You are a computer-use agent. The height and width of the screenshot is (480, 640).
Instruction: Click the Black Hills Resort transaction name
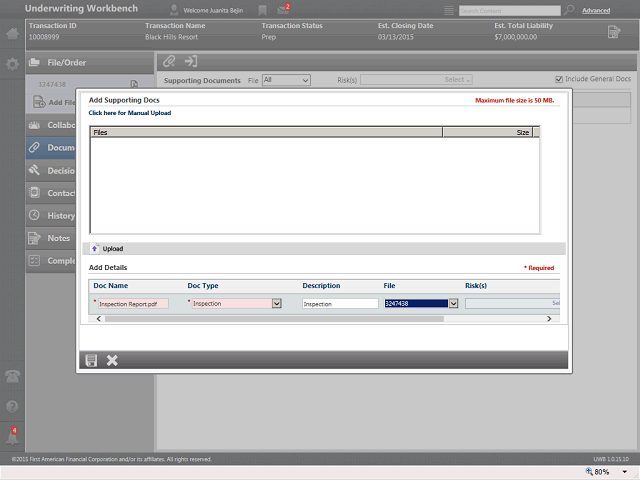pyautogui.click(x=171, y=37)
